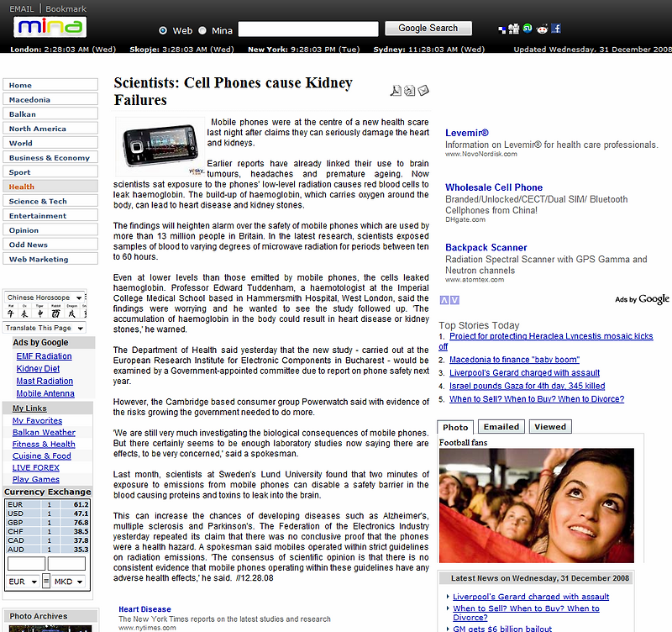
Task: Share article on Reddit
Action: [x=542, y=29]
